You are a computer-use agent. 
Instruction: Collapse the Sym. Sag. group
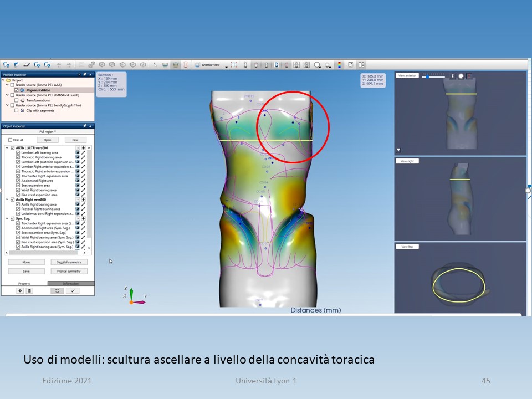point(7,219)
